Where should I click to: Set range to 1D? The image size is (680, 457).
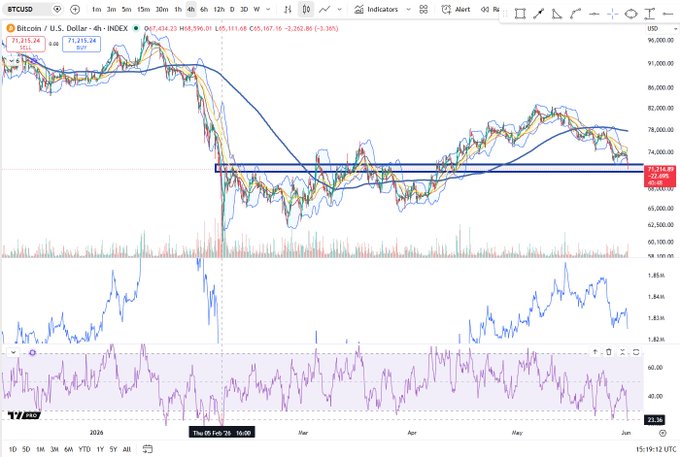pyautogui.click(x=13, y=449)
